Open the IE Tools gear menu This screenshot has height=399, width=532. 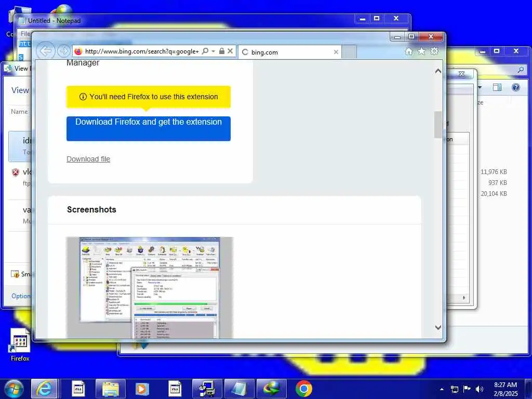(x=434, y=51)
